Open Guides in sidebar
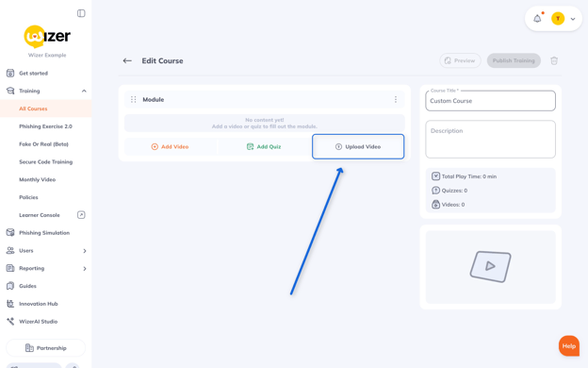The width and height of the screenshot is (588, 368). [x=27, y=286]
